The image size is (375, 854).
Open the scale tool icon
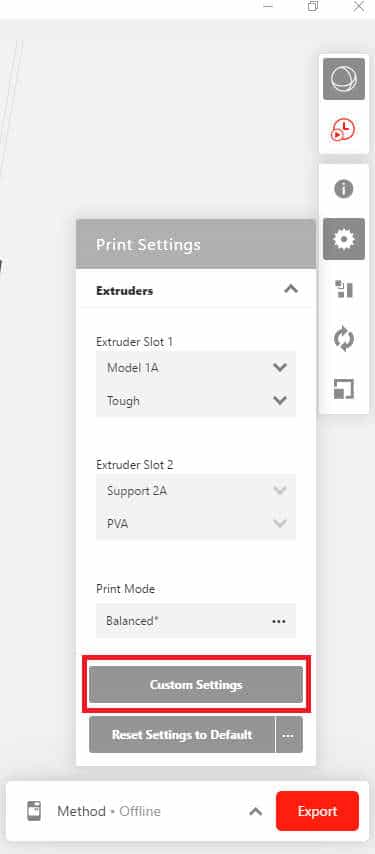(x=343, y=389)
